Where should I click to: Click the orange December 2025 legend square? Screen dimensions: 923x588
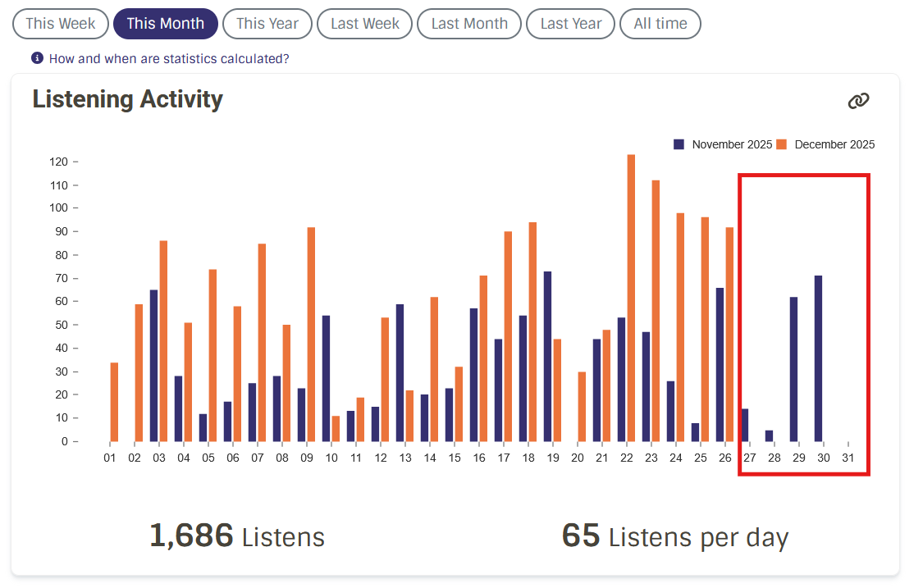tap(781, 144)
